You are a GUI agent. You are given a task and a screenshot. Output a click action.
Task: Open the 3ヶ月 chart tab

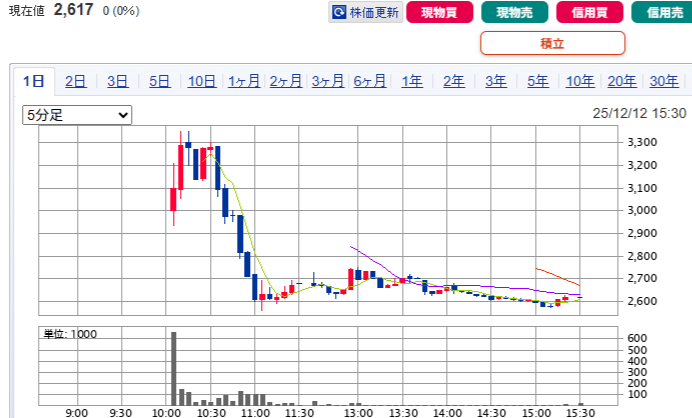point(328,81)
